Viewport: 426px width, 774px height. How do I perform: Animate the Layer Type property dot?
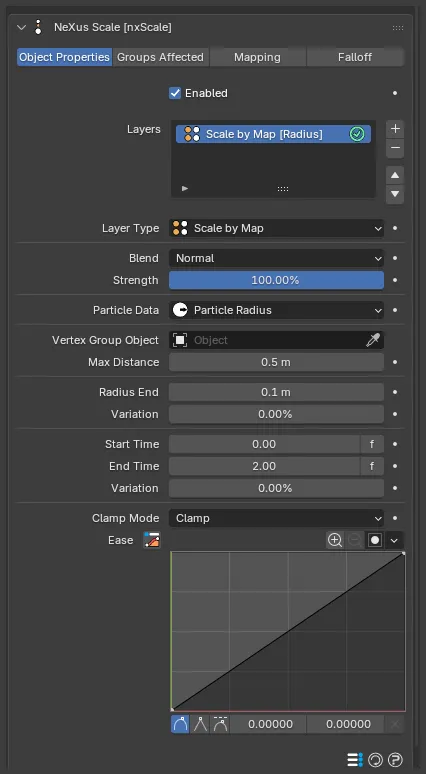(395, 229)
